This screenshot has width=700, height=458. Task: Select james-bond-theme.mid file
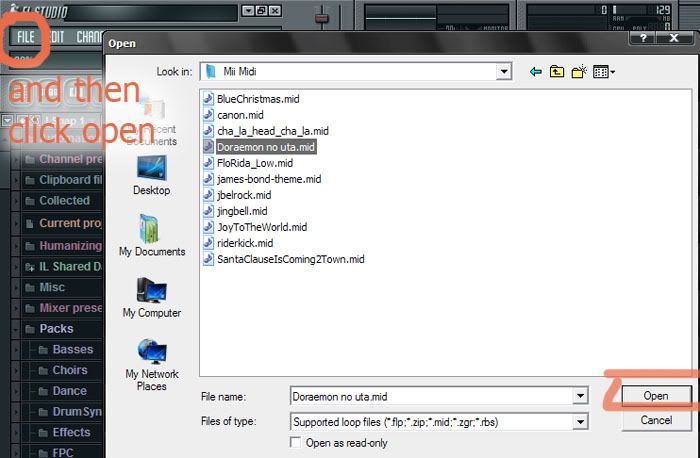[262, 179]
